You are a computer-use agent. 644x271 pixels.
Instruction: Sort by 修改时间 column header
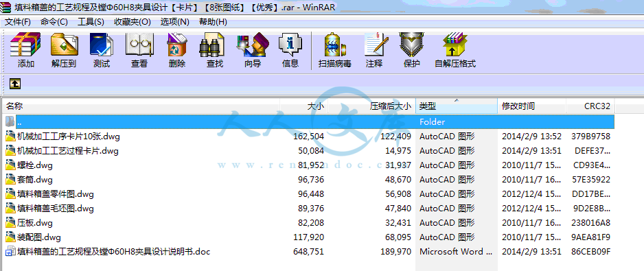(531, 106)
